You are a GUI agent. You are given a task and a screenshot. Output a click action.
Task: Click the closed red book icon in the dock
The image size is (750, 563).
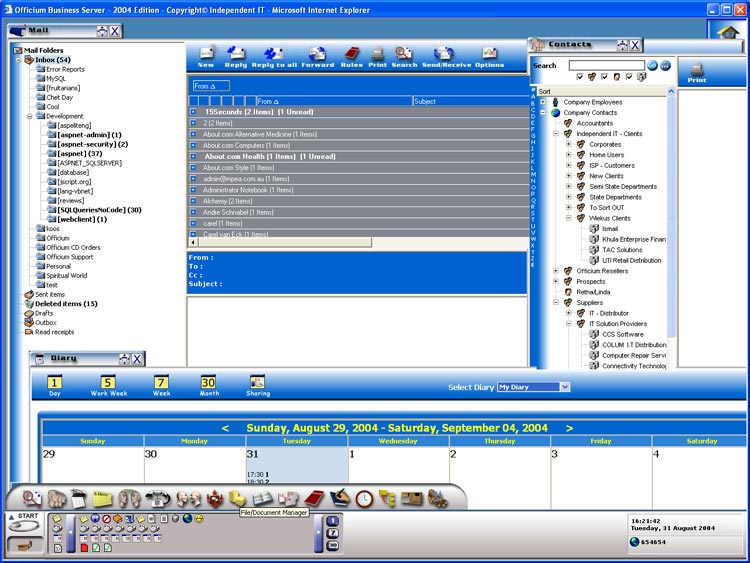[314, 498]
